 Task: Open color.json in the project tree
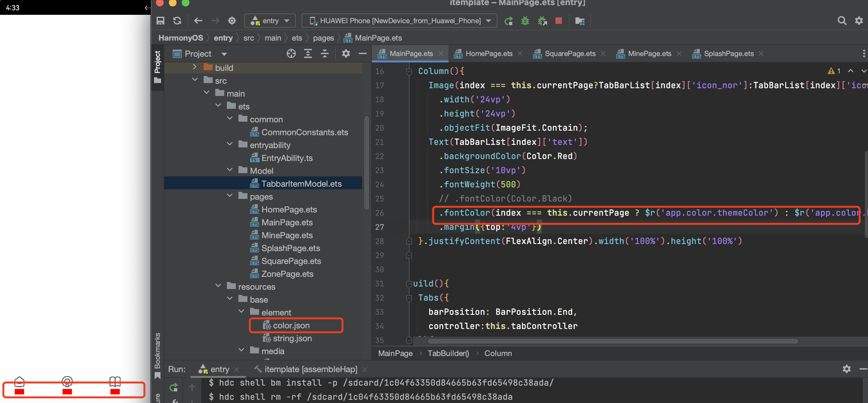(291, 325)
